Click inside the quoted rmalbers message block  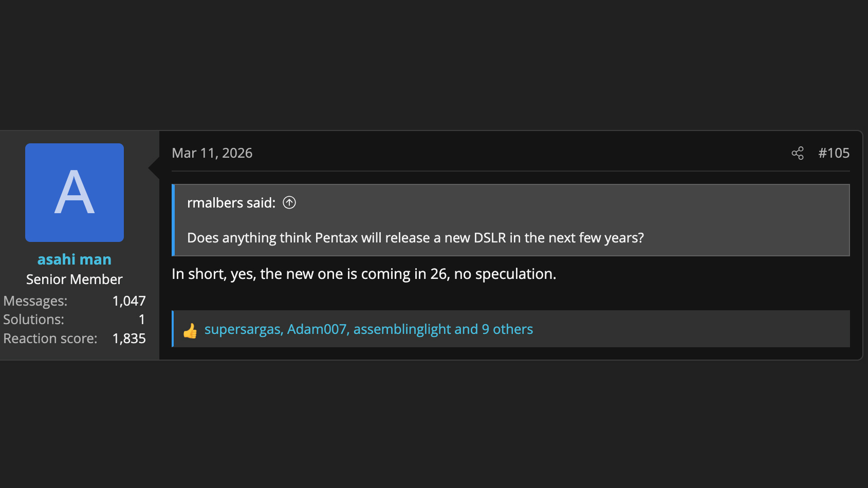[x=510, y=220]
